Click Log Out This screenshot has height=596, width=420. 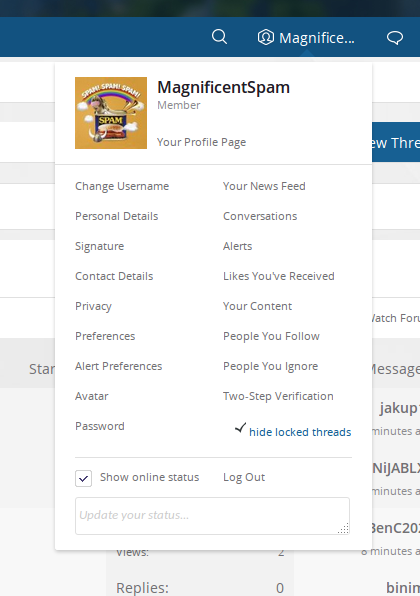(244, 477)
